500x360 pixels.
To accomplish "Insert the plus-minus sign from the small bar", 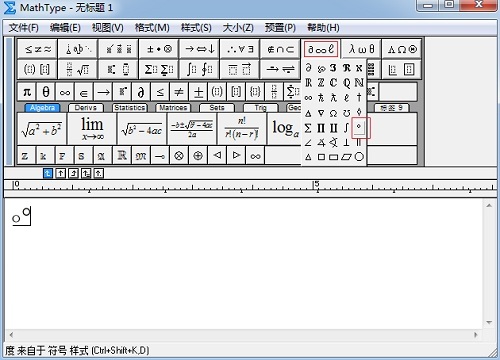I will click(x=198, y=91).
